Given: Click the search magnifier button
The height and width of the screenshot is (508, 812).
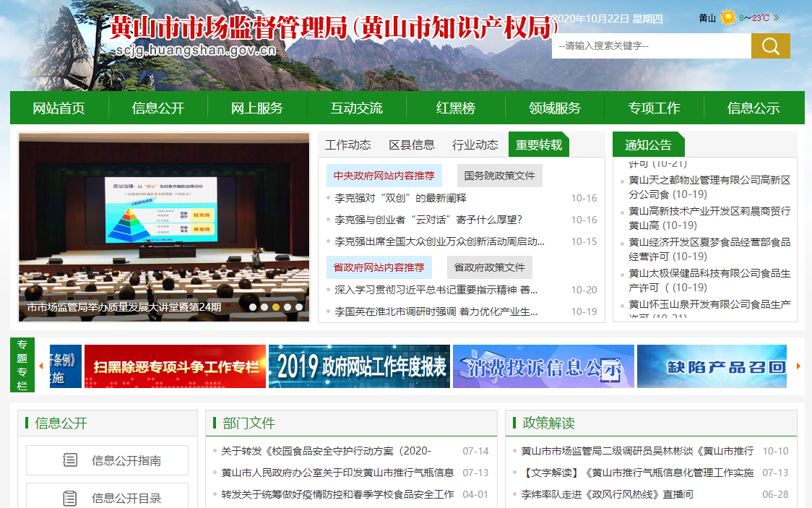Looking at the screenshot, I should point(770,46).
